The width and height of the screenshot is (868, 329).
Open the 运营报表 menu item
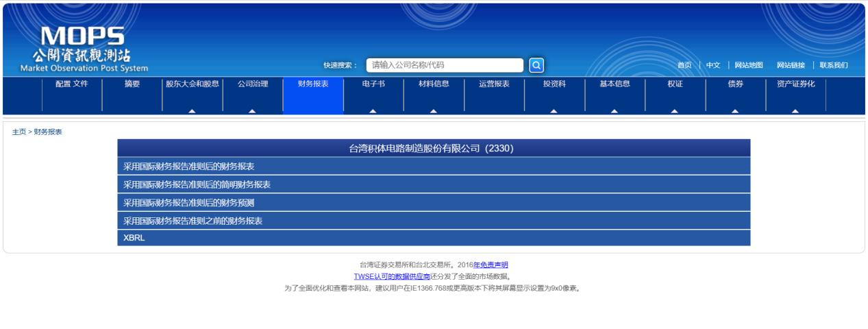pos(494,84)
